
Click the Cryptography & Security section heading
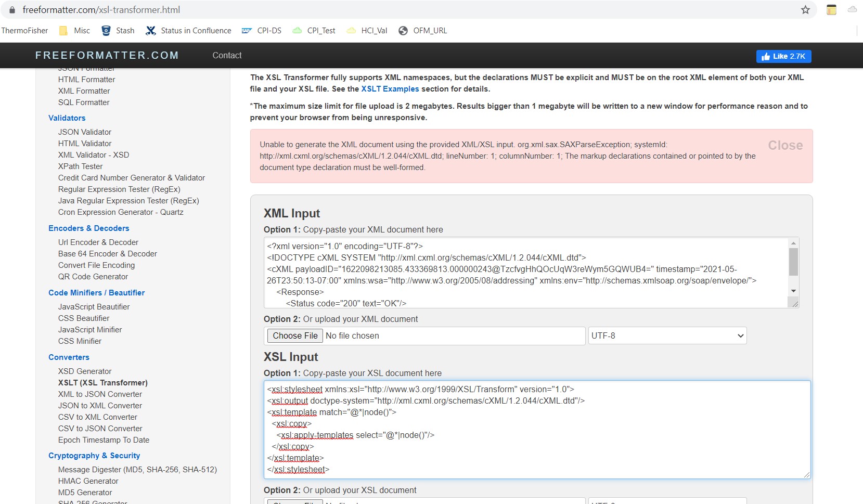click(94, 456)
